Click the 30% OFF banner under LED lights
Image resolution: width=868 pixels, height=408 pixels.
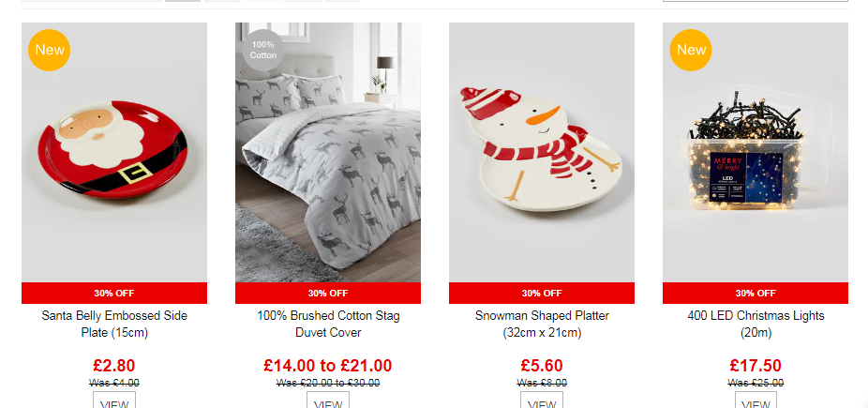point(756,293)
